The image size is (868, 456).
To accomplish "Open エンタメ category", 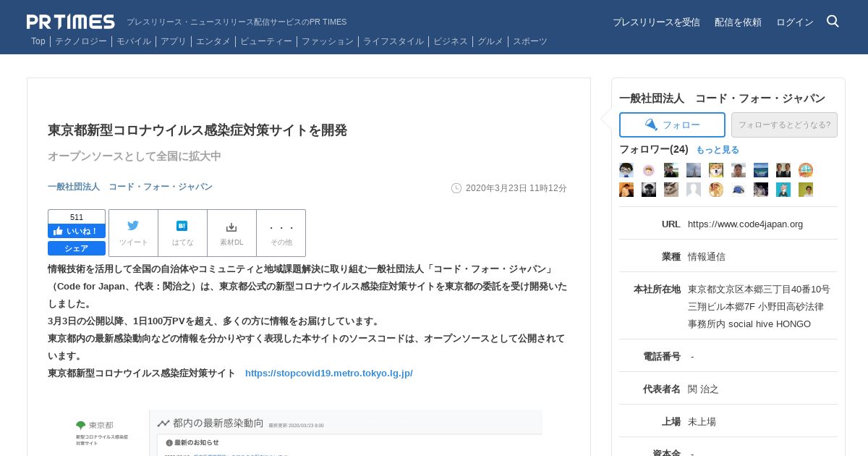I will (213, 41).
